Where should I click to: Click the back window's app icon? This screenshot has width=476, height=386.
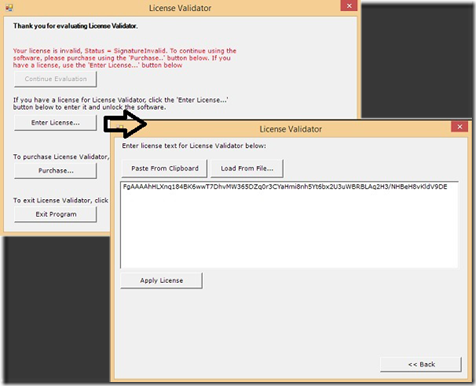pos(9,8)
